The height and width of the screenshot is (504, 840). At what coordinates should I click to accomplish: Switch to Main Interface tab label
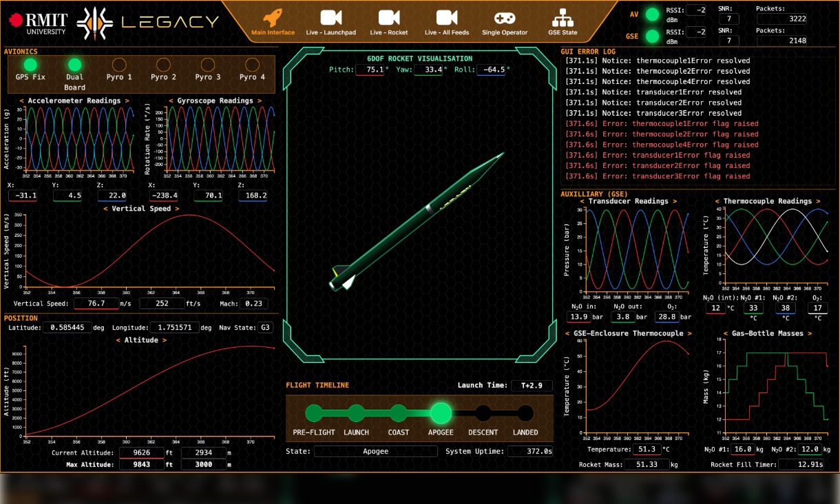pyautogui.click(x=273, y=32)
